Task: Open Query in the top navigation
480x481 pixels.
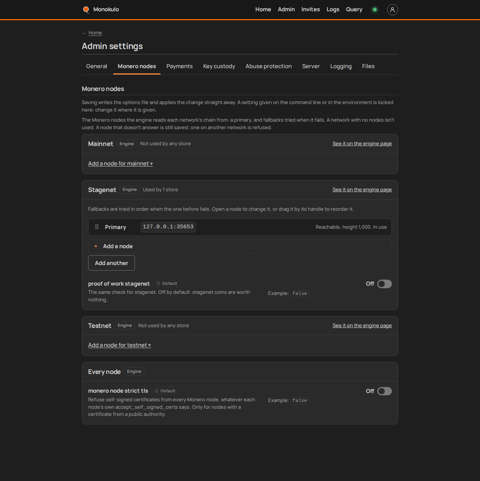Action: pos(354,10)
